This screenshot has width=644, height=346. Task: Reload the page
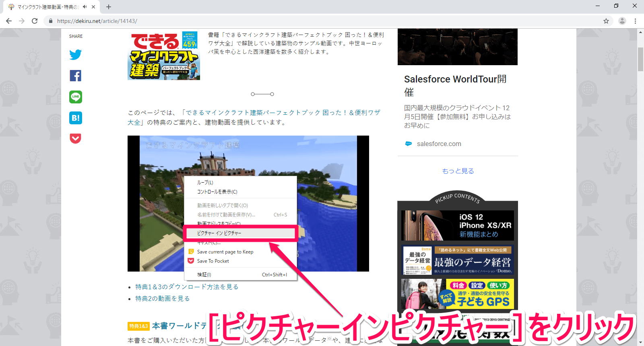[35, 21]
